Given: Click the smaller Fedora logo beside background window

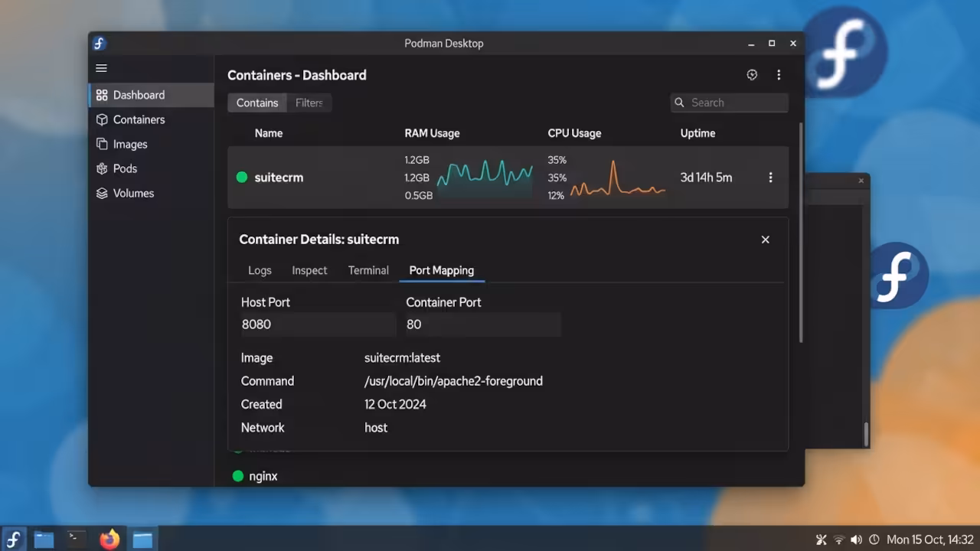Looking at the screenshot, I should 899,275.
